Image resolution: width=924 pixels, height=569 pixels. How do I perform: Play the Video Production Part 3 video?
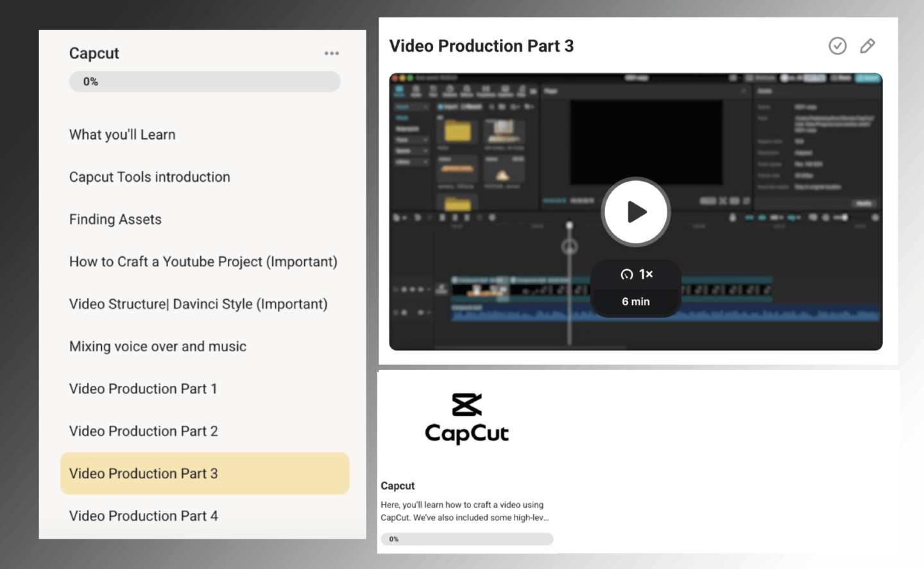point(636,212)
